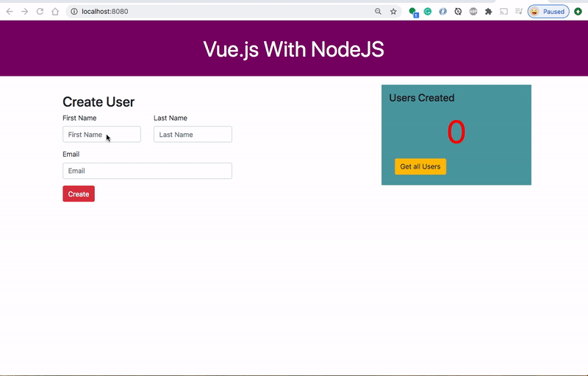Viewport: 588px width, 376px height.
Task: Open the gray ABP extension icon
Action: [473, 12]
